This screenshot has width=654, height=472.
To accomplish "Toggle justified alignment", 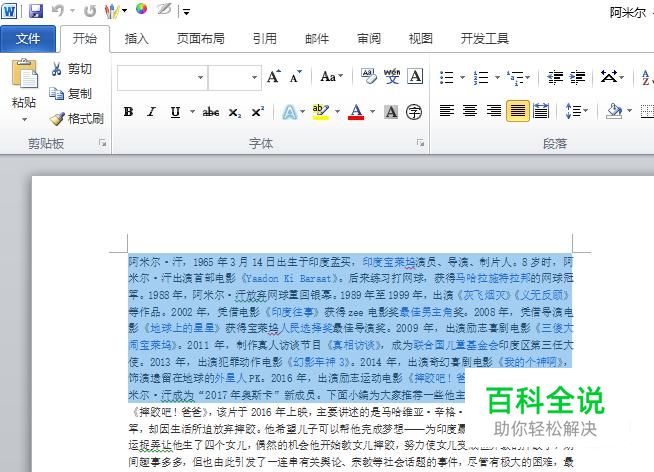I will [518, 111].
